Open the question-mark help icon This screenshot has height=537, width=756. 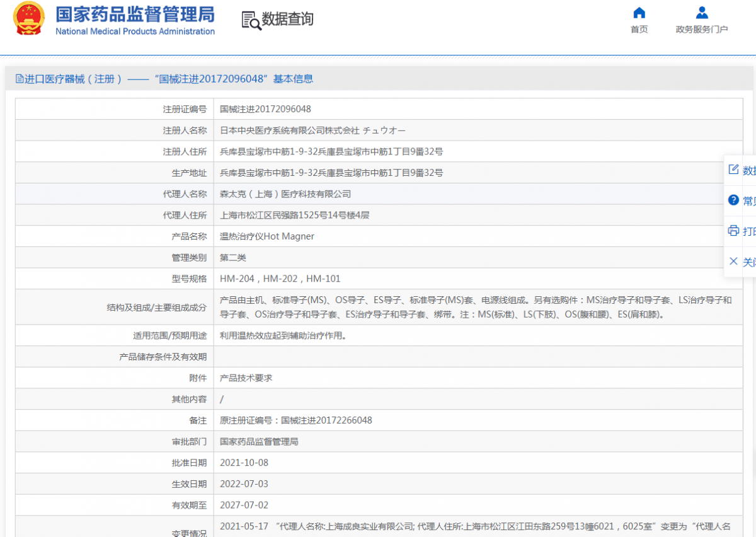pos(733,200)
